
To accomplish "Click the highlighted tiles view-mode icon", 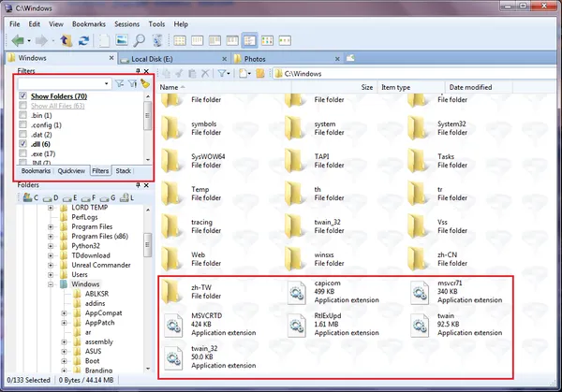I will pyautogui.click(x=249, y=40).
